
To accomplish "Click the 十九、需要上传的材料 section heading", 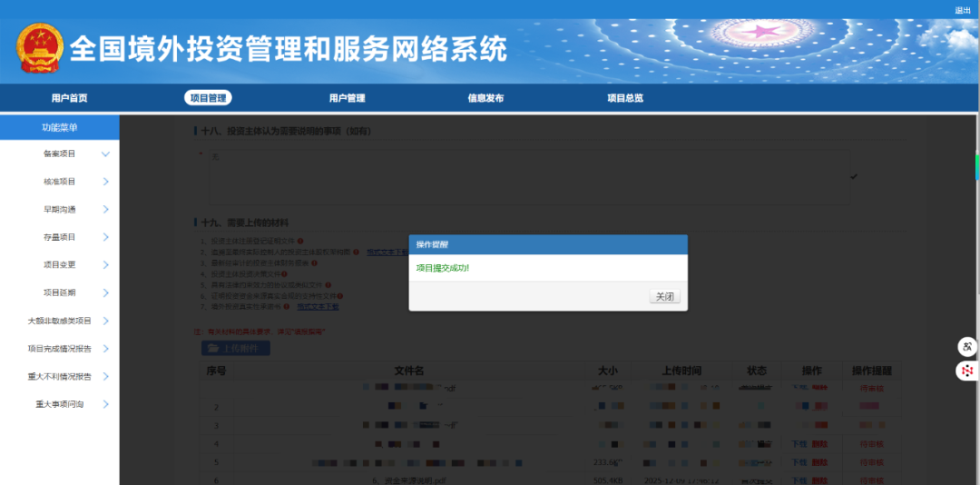I will click(x=245, y=223).
